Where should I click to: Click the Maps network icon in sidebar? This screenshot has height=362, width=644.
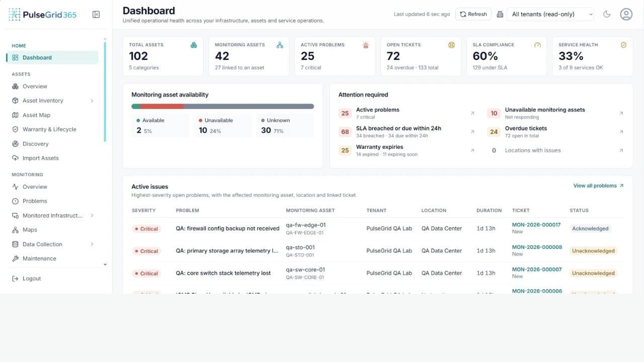pos(15,230)
